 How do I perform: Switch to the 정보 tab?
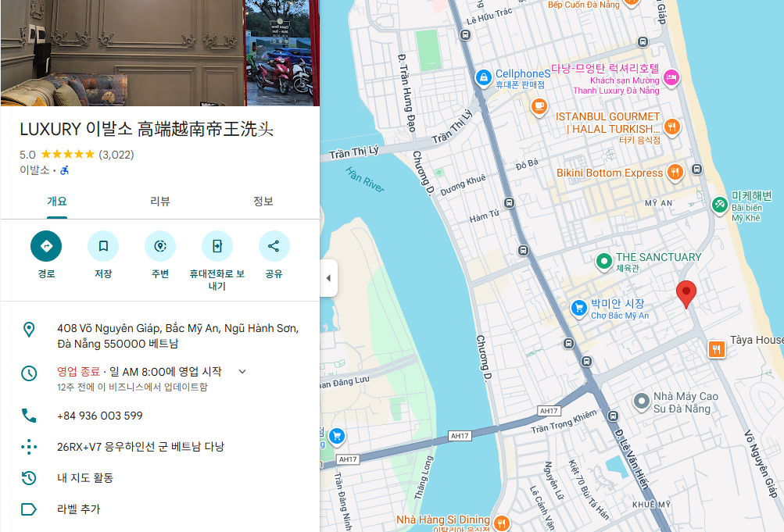[x=263, y=202]
